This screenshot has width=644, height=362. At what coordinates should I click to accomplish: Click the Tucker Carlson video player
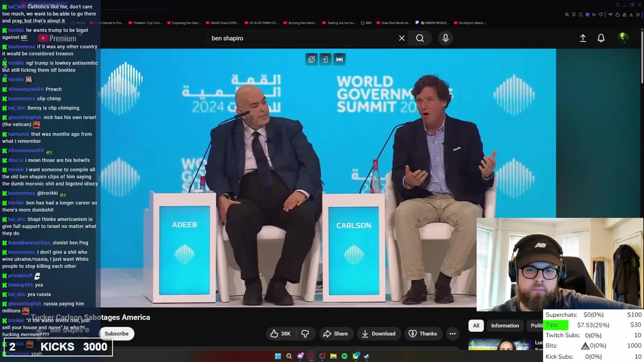point(328,177)
